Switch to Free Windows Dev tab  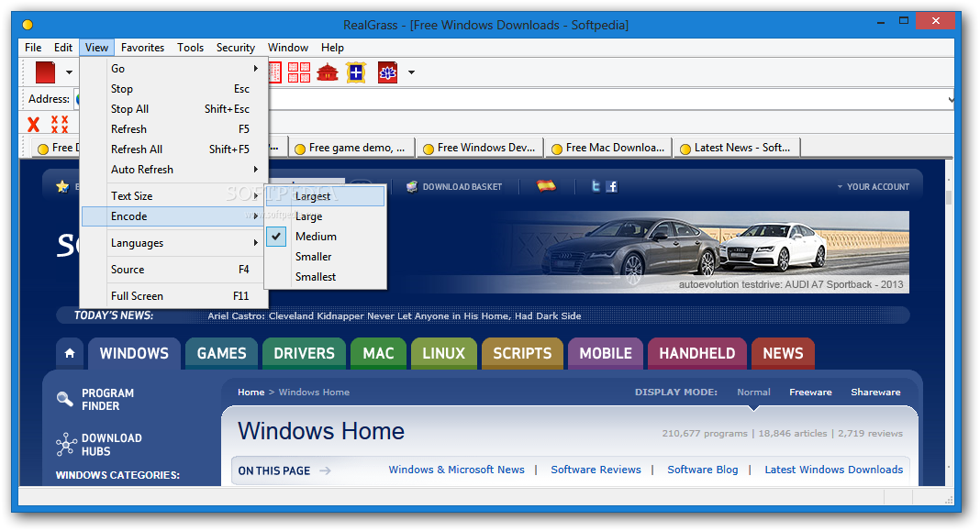[480, 148]
